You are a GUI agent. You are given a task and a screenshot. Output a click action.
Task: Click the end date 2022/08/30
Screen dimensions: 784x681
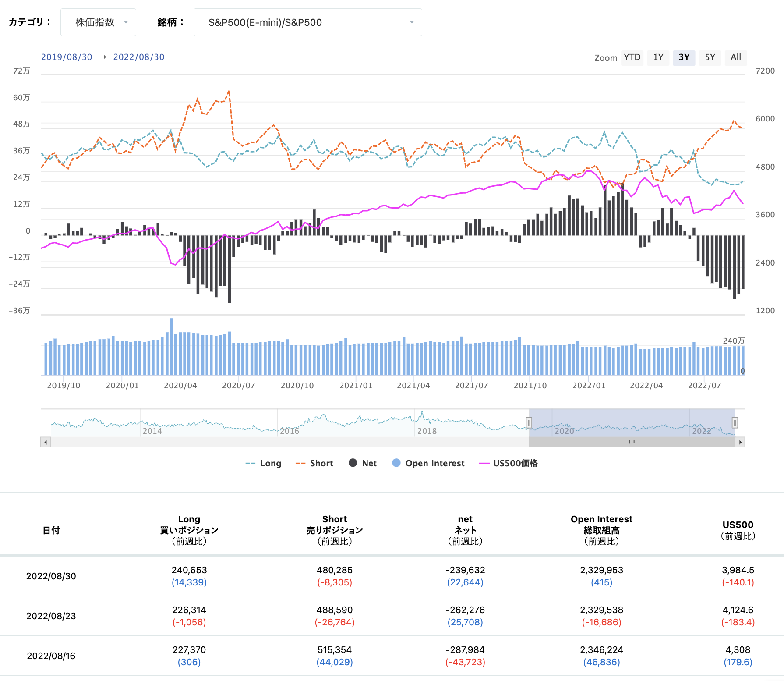[x=139, y=57]
